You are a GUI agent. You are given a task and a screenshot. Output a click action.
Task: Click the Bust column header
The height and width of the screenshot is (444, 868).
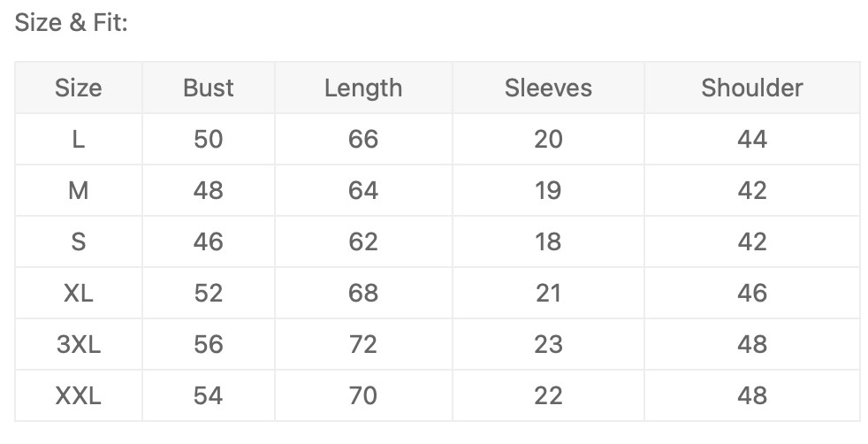[209, 88]
